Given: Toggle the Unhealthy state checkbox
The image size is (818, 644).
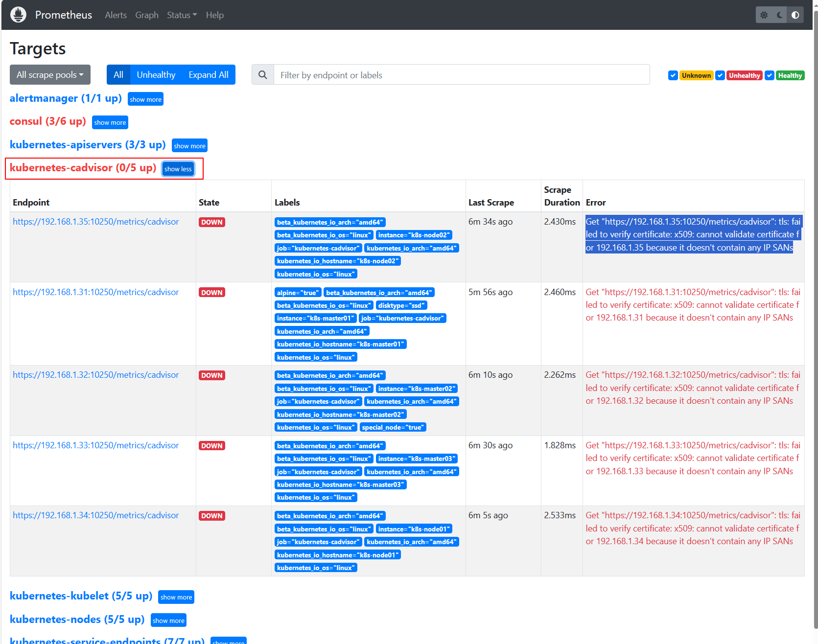Looking at the screenshot, I should tap(720, 75).
